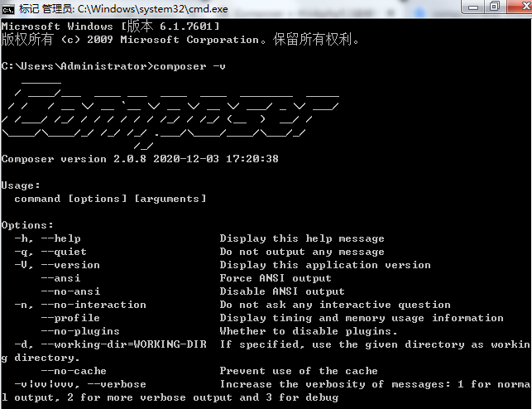Click the '--ansi' option
The height and width of the screenshot is (409, 532).
point(60,278)
